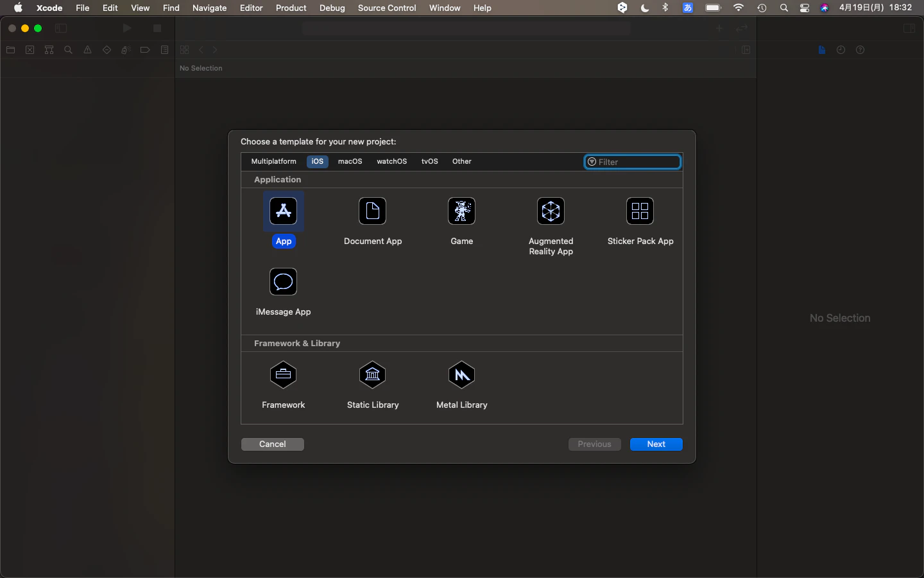Click the Stop button in toolbar

[x=157, y=28]
